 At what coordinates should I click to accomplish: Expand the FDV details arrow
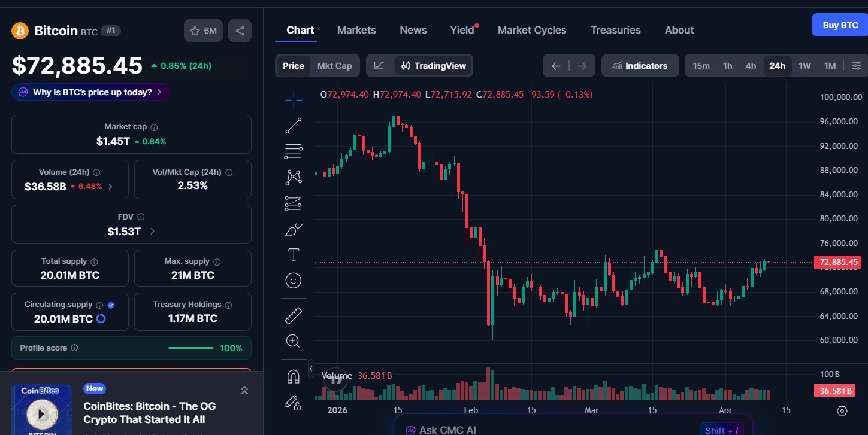point(152,231)
